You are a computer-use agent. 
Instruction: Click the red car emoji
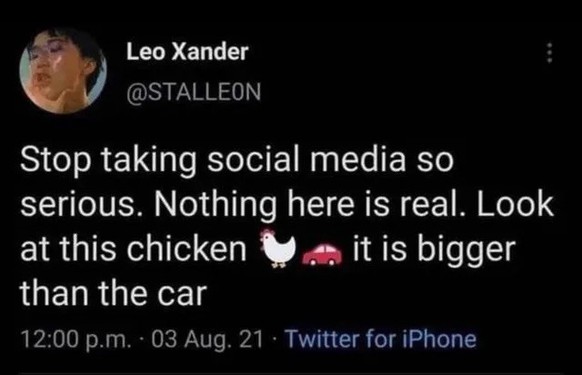pos(322,254)
